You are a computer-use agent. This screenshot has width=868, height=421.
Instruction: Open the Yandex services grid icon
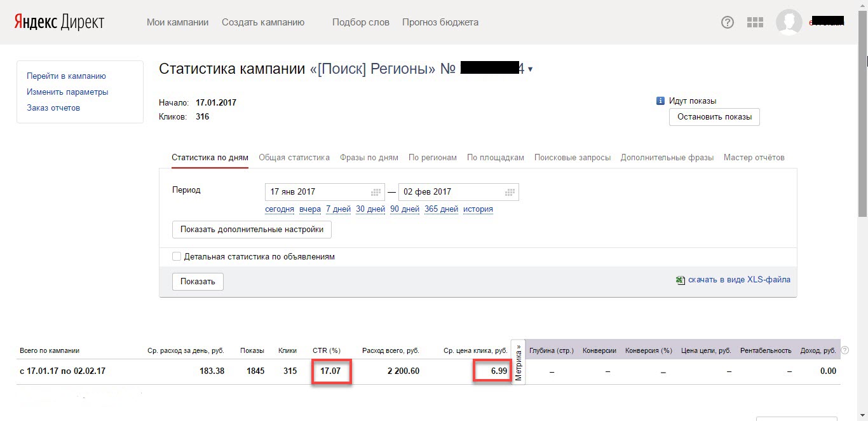point(755,22)
